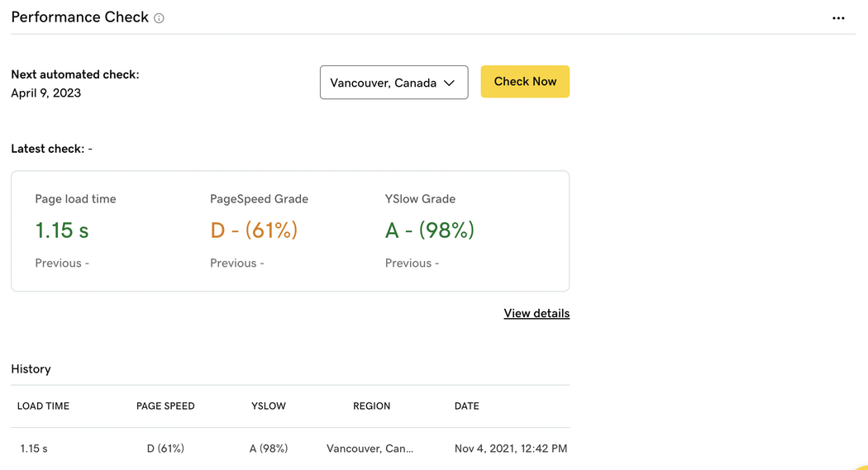
Task: Click the A - (98%) YSlow grade
Action: [430, 230]
